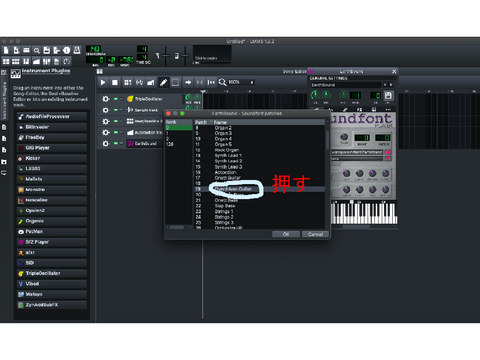Click the AudioFileProcessor plugin entry
The width and height of the screenshot is (480, 360).
[52, 116]
